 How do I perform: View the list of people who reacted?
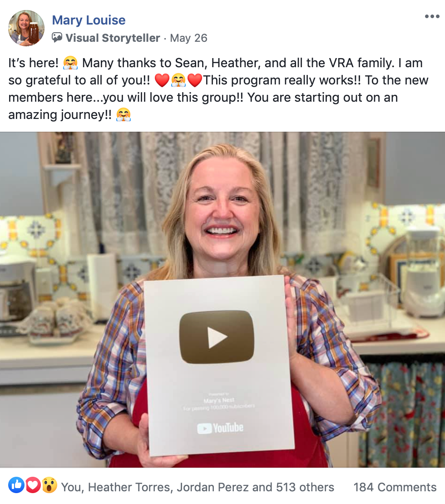click(198, 487)
